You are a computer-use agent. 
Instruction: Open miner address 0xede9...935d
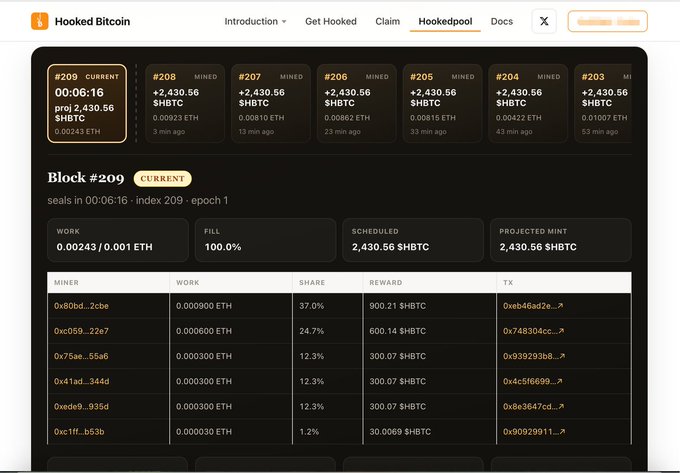tap(81, 406)
